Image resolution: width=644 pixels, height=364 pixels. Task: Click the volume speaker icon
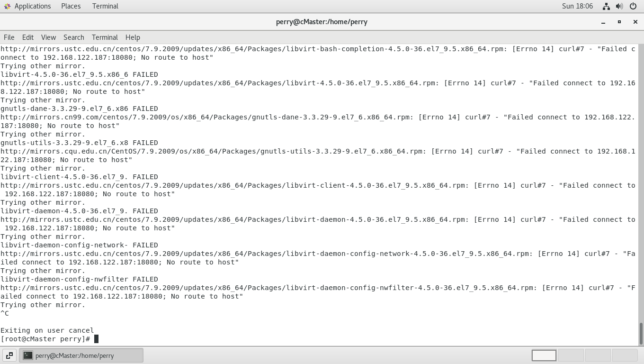click(620, 6)
